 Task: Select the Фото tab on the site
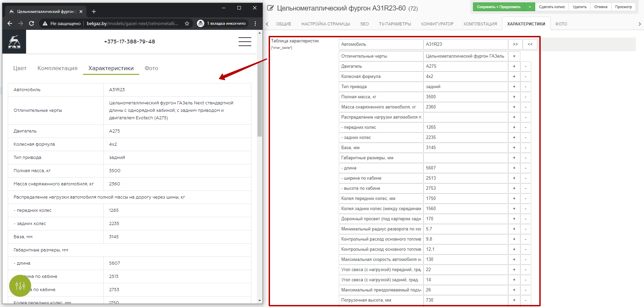pyautogui.click(x=151, y=68)
